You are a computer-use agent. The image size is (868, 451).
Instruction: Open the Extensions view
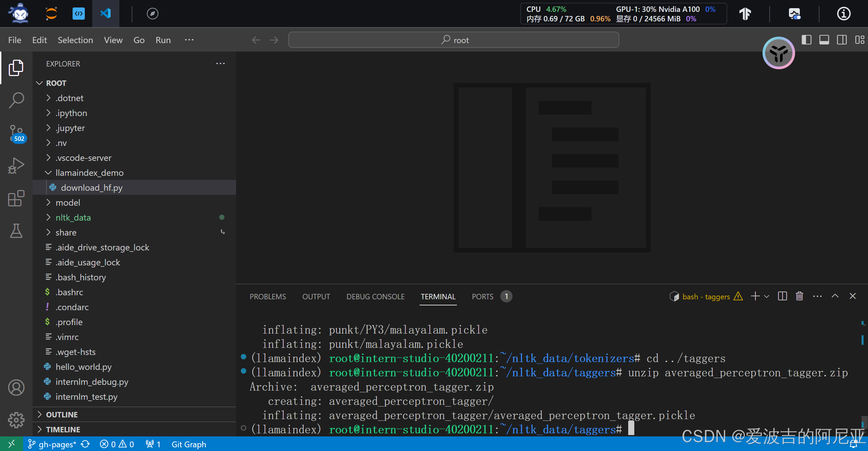click(16, 198)
